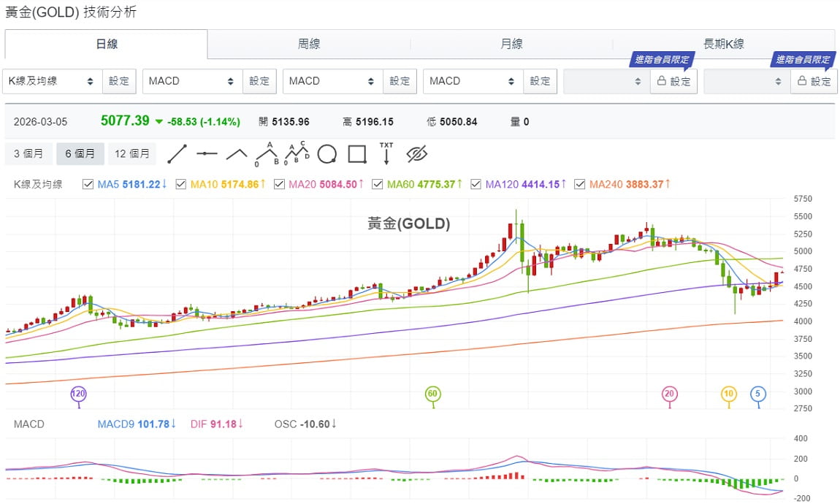Uncheck the MA5 moving average
840x504 pixels.
(87, 184)
